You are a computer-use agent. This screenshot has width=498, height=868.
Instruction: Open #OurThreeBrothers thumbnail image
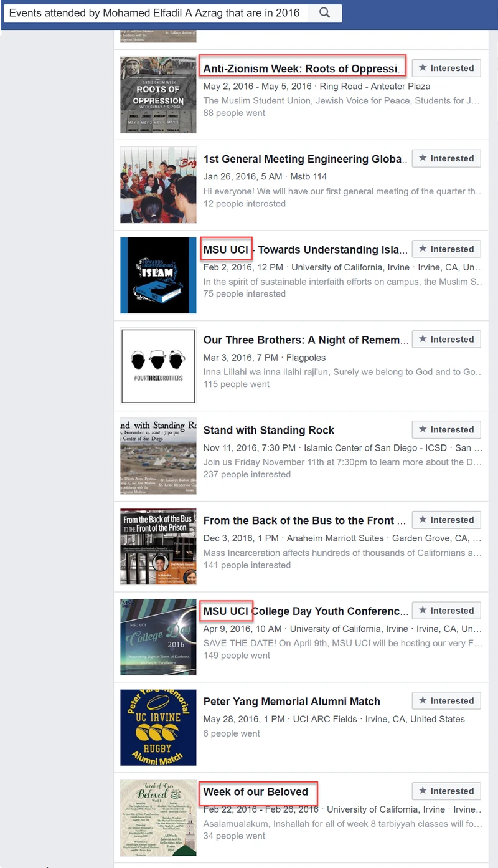pyautogui.click(x=158, y=366)
